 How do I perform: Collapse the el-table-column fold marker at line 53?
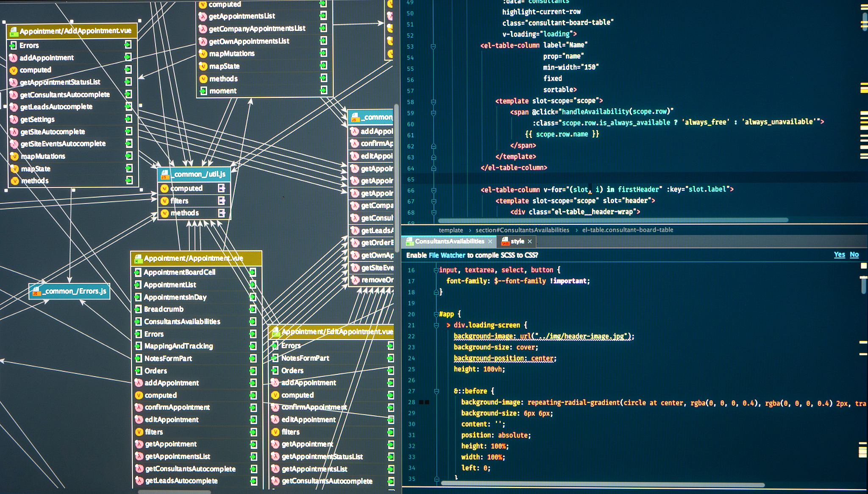click(x=433, y=46)
